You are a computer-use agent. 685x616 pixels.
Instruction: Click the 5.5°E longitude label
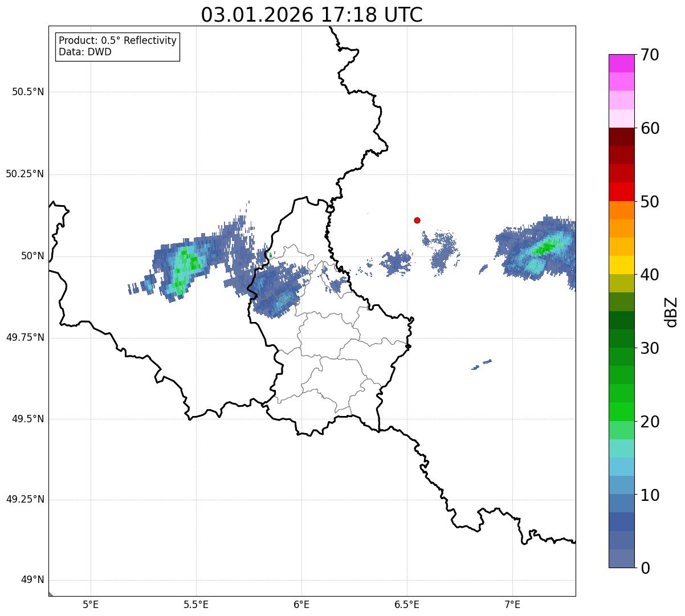click(x=196, y=605)
